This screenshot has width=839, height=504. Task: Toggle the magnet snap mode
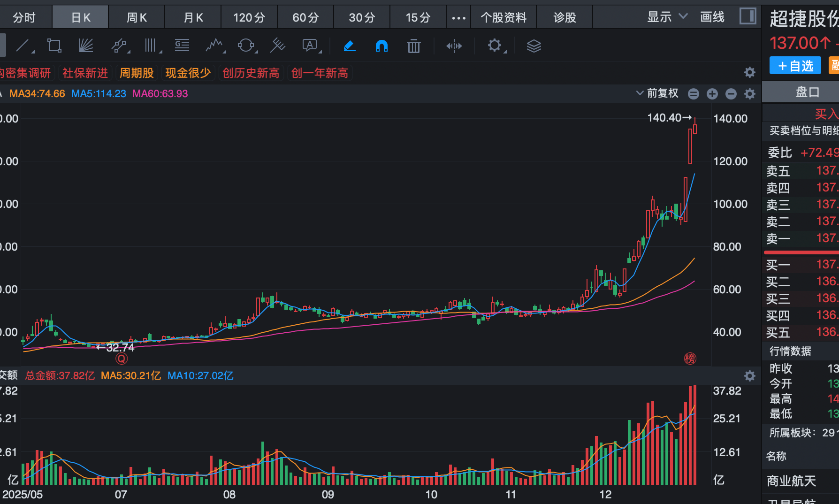point(381,46)
